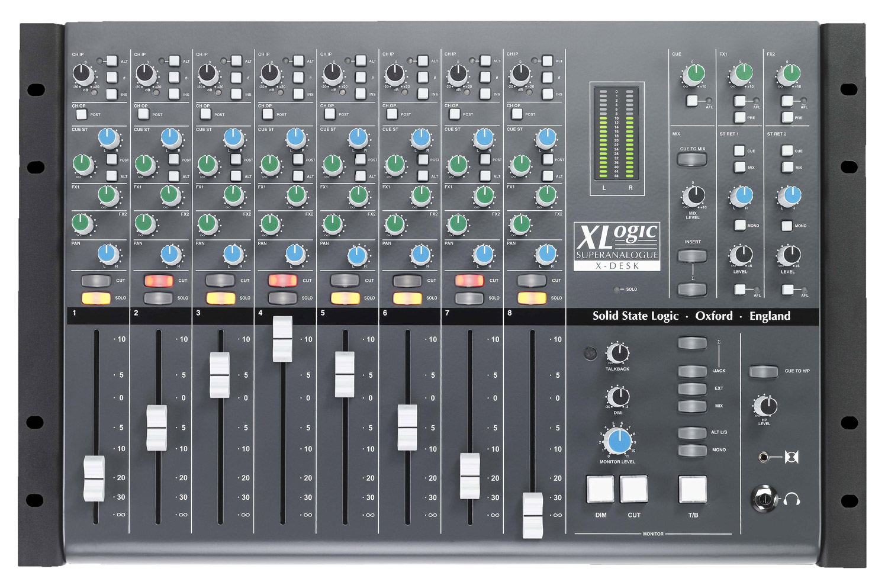This screenshot has height=588, width=888.
Task: Toggle the lit SOLO button on channel 8
Action: pyautogui.click(x=532, y=298)
